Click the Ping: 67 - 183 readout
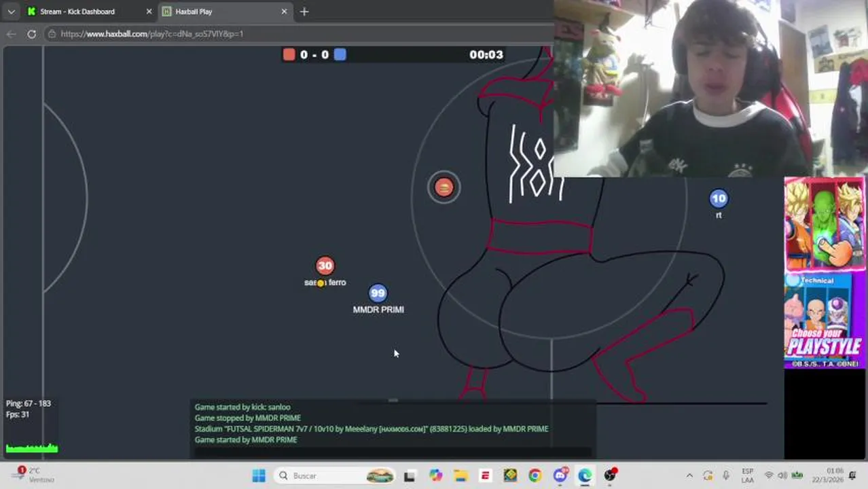The image size is (868, 489). tap(29, 403)
